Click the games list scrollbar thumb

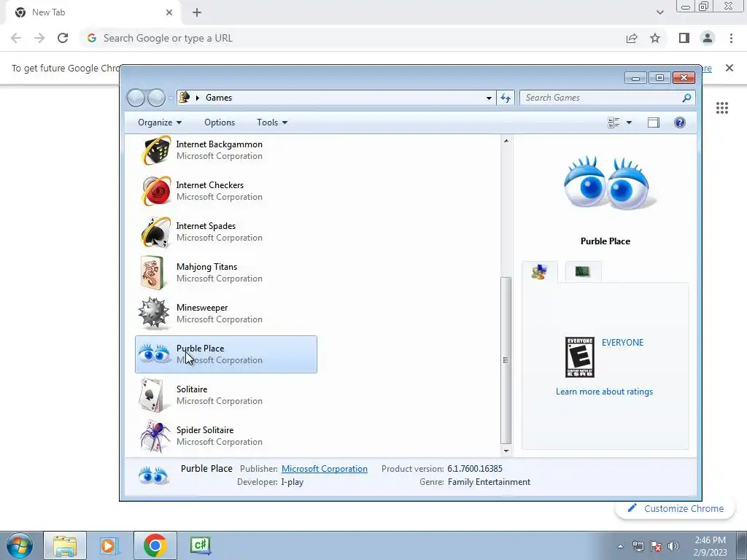coord(506,360)
